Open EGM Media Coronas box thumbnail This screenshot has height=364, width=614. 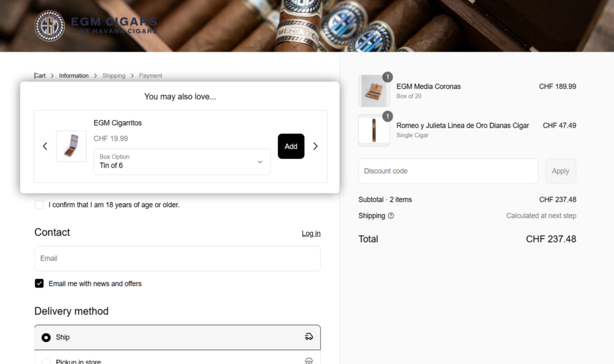click(374, 91)
